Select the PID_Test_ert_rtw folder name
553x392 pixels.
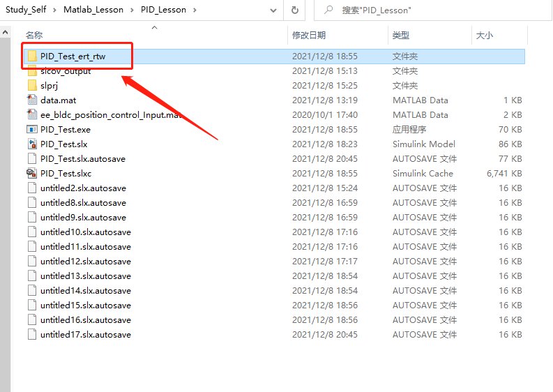click(x=73, y=56)
